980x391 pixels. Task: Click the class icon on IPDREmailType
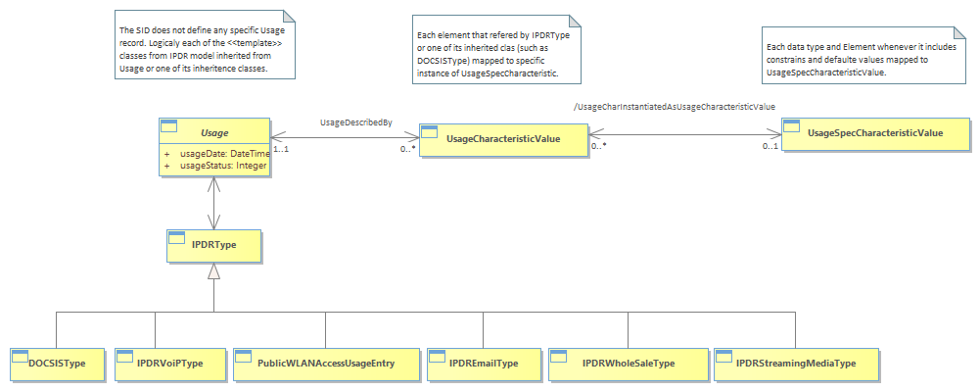(x=437, y=356)
